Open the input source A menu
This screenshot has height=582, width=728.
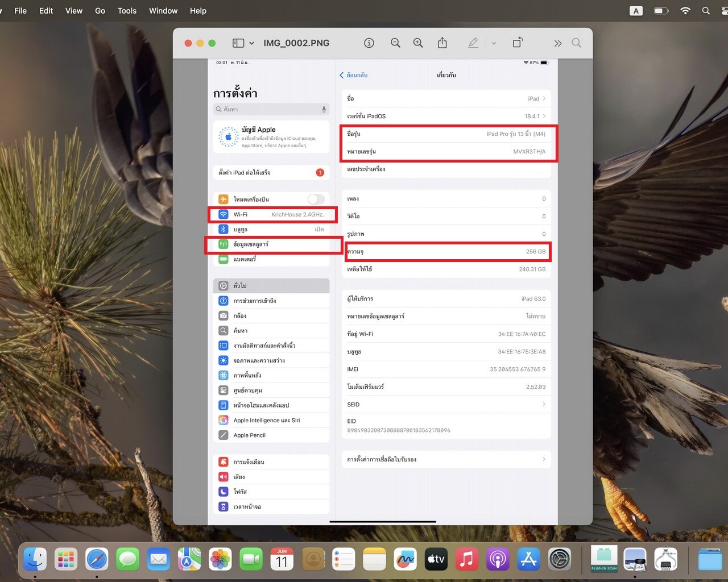pyautogui.click(x=636, y=11)
